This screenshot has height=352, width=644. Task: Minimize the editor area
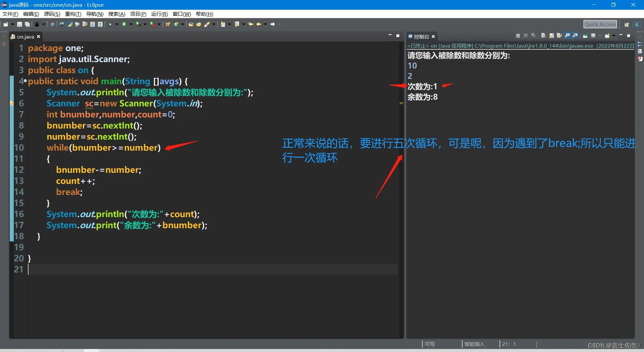(390, 35)
